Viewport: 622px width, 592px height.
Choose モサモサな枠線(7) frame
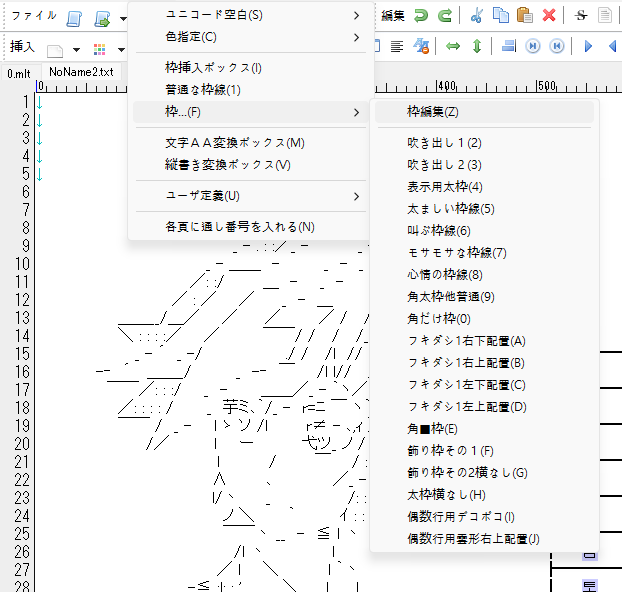484,253
